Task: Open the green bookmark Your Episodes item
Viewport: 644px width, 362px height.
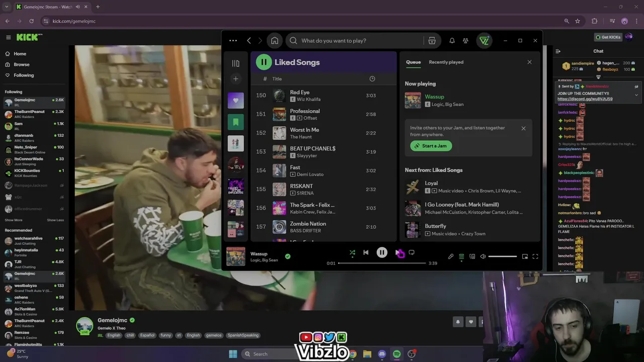Action: 235,122
